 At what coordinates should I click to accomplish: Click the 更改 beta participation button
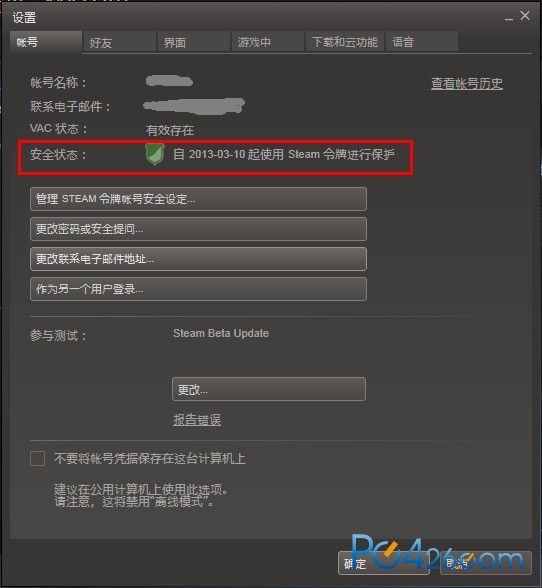[269, 389]
